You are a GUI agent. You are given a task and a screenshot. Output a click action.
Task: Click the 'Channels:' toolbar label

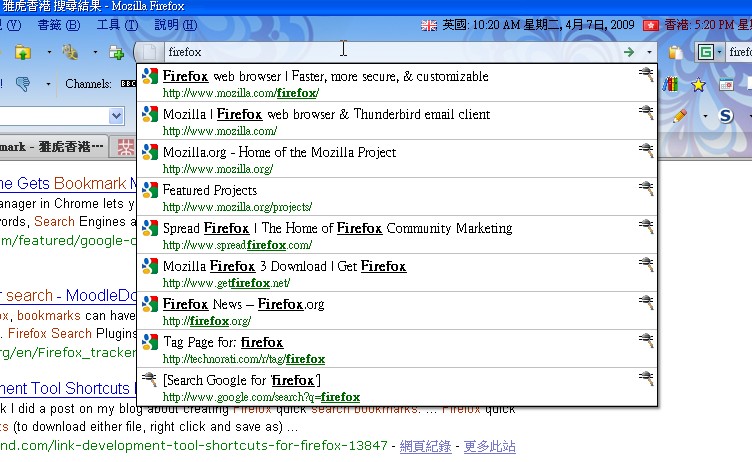[88, 84]
